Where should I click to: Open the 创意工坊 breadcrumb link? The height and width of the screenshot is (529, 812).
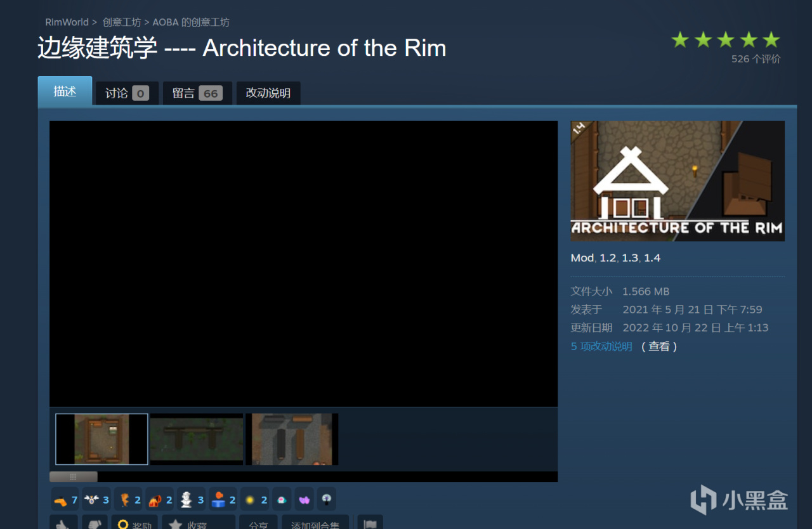[122, 22]
